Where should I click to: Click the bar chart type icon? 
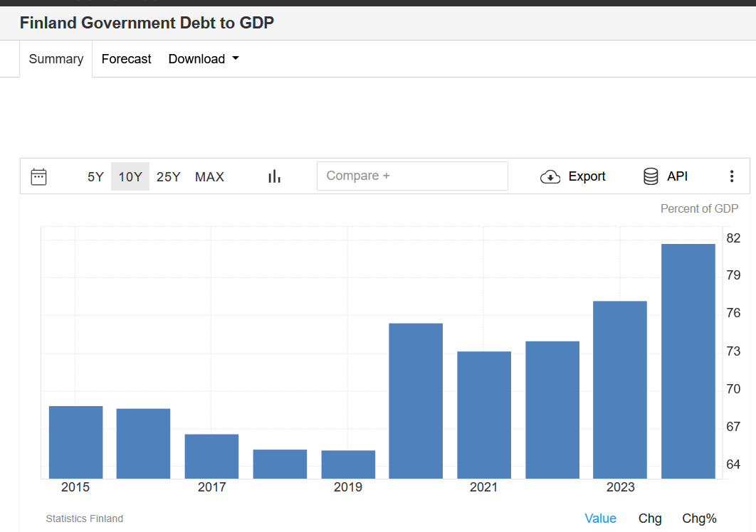tap(274, 176)
